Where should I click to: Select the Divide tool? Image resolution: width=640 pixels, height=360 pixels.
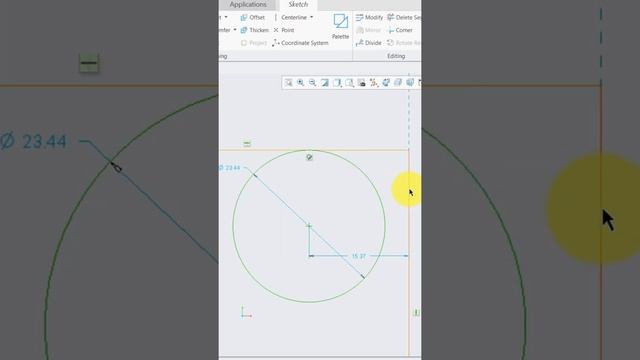click(x=369, y=43)
